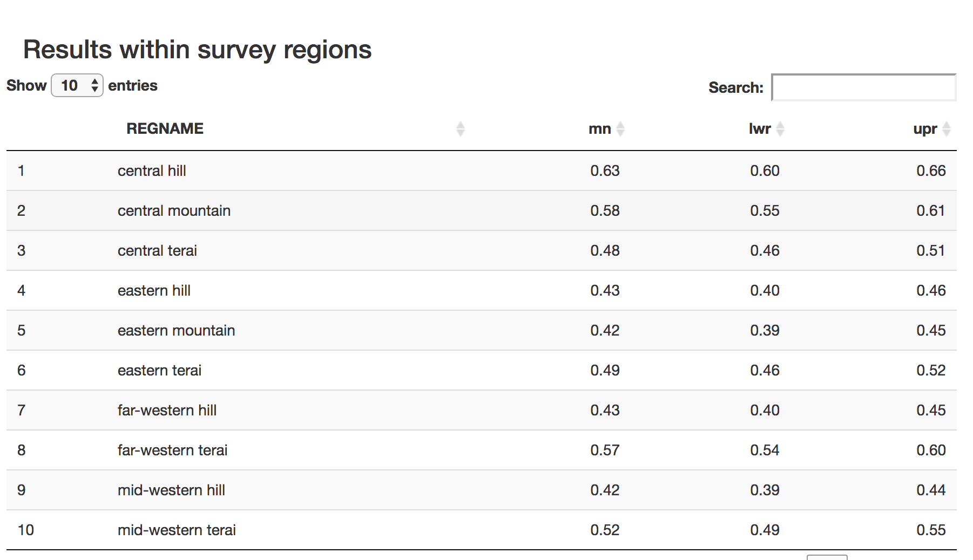Select the mid-western terai row name
The width and height of the screenshot is (973, 560).
tap(177, 530)
